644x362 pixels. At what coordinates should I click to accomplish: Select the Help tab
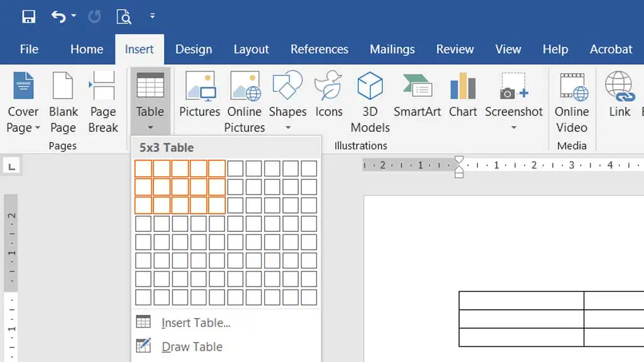555,49
